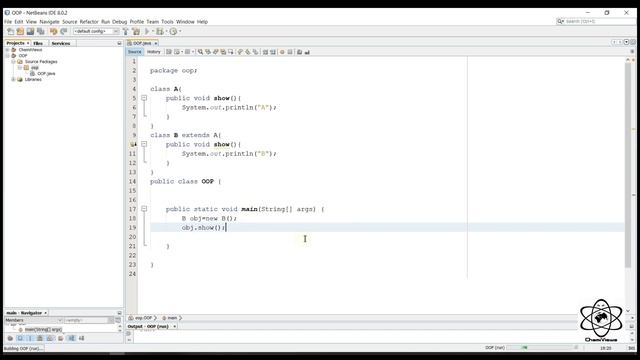The width and height of the screenshot is (640, 360).
Task: Click the Redo toolbar icon
Action: pyautogui.click(x=64, y=31)
